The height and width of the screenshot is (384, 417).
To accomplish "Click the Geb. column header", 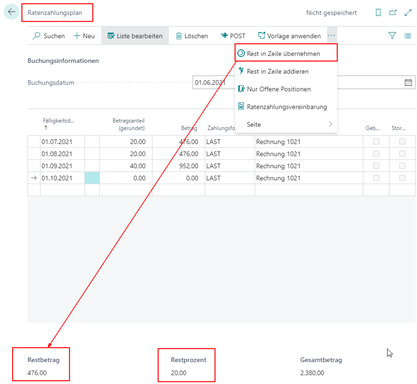I will click(x=372, y=128).
